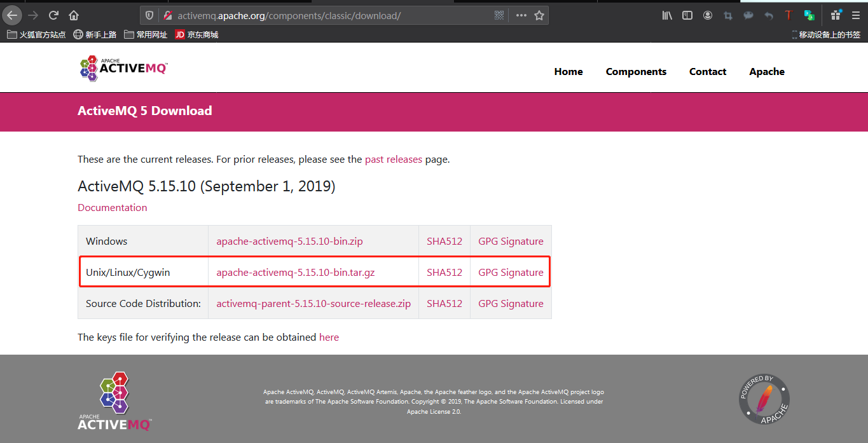Click the 'Unix/Linux/Cygwin' table cell
The height and width of the screenshot is (443, 868).
[143, 273]
